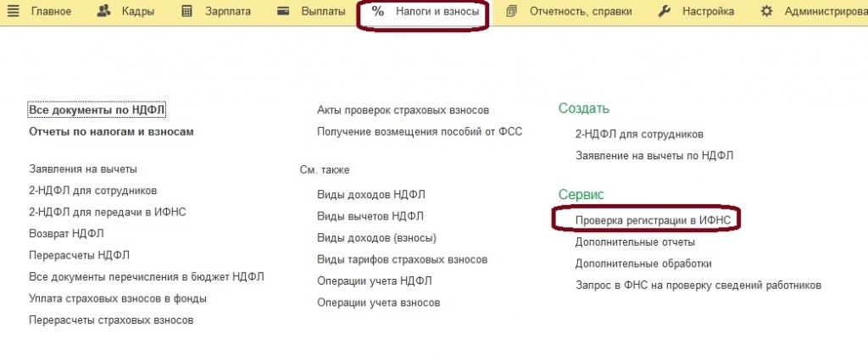Click the wrench icon for Настройка

point(665,12)
